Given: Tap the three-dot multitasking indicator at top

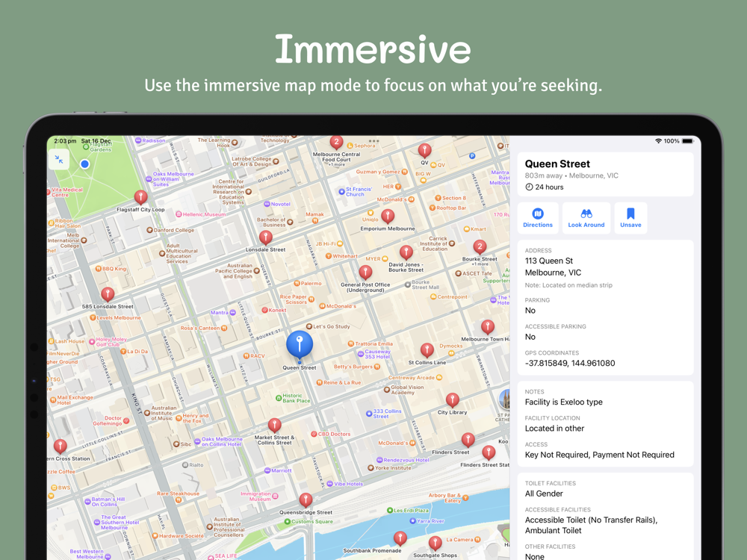Looking at the screenshot, I should click(373, 141).
